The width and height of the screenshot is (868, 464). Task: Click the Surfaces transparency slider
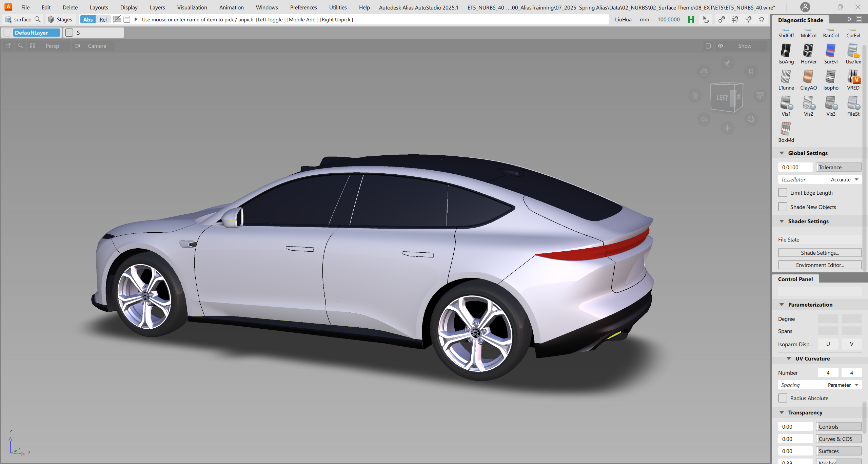click(838, 451)
